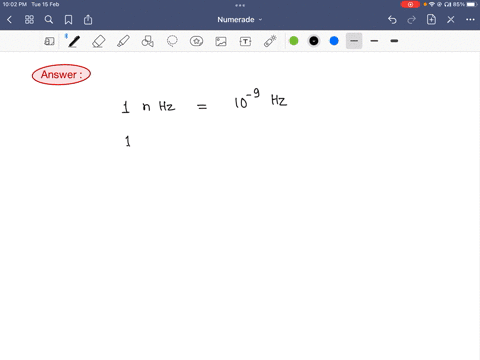Select the Highlighter tool

[x=123, y=41]
